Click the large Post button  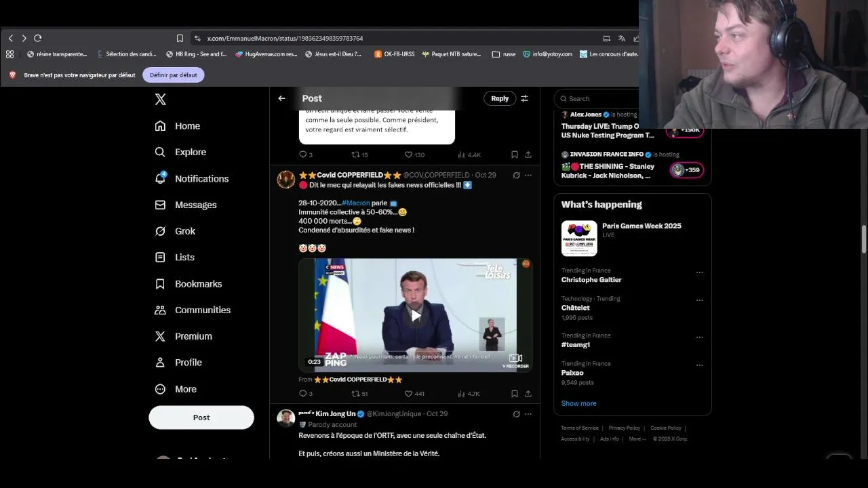(x=201, y=418)
